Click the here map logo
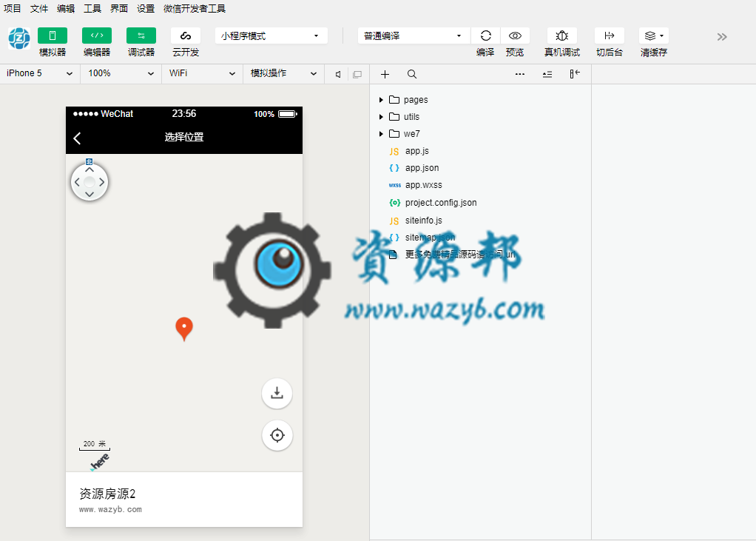The height and width of the screenshot is (541, 756). point(100,462)
